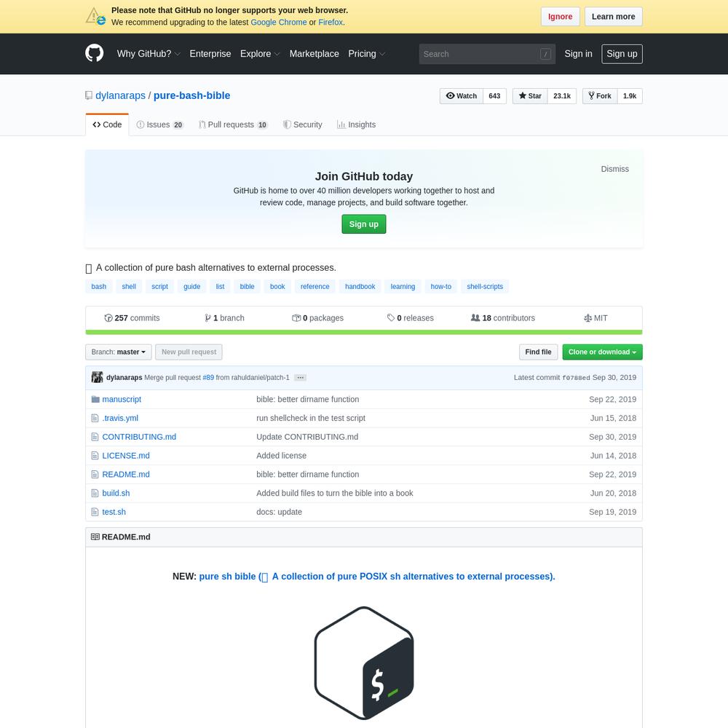Click the file icon next to CONTRIBUTING.md
The image size is (728, 728).
[x=95, y=437]
